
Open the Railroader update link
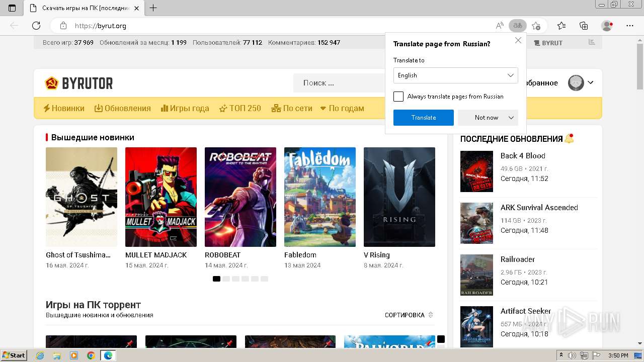[x=518, y=259]
